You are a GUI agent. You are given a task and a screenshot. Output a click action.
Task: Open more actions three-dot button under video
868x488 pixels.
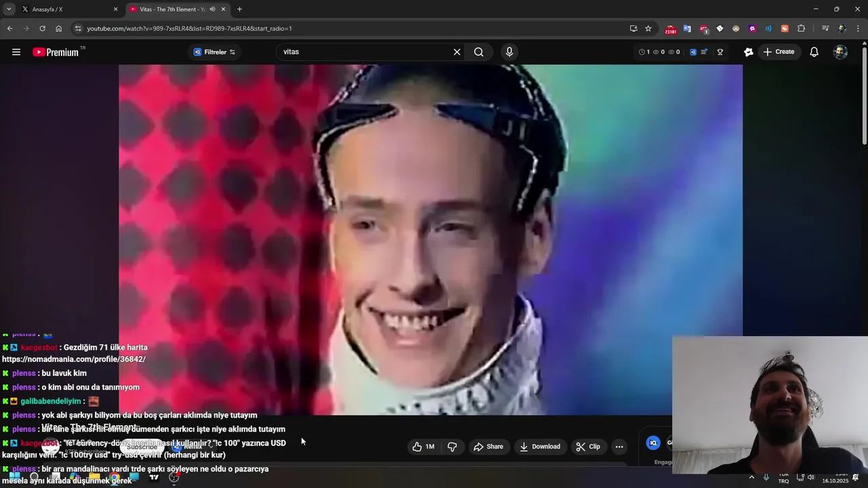click(x=619, y=447)
